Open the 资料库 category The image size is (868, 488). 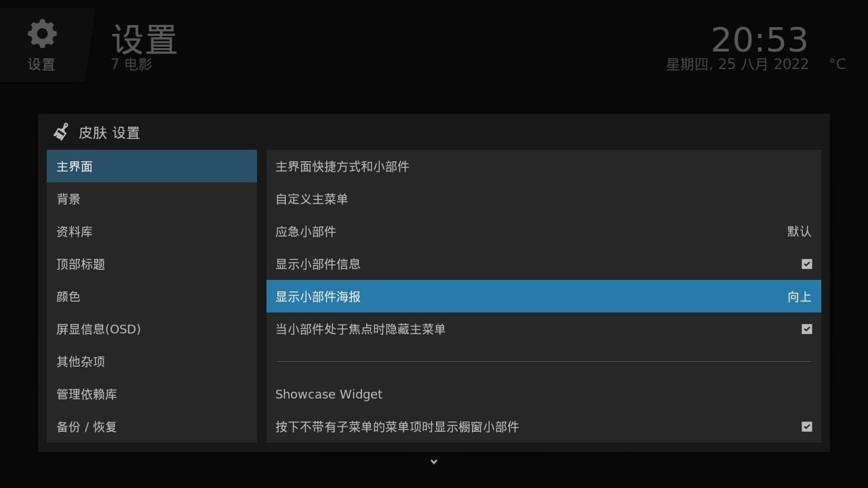(x=152, y=232)
